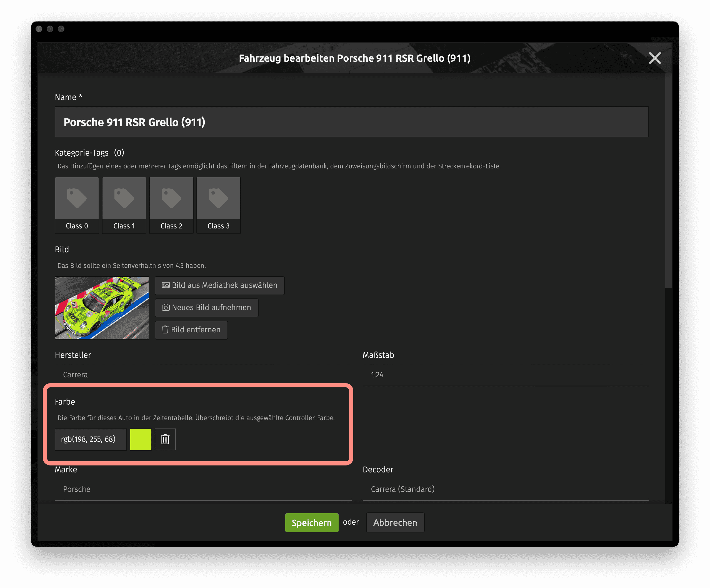Toggle the Class 1 category tag
Screen dimensions: 710x588
(x=124, y=205)
